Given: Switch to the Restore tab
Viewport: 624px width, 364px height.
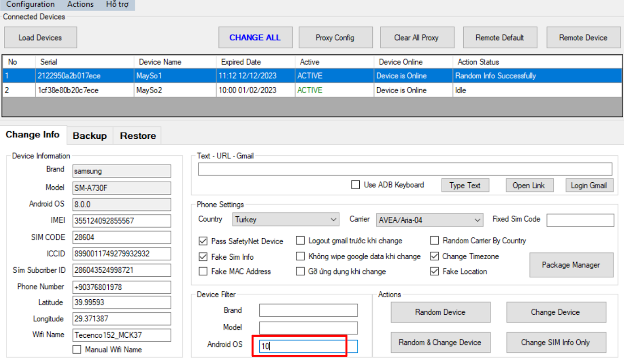Looking at the screenshot, I should (138, 136).
